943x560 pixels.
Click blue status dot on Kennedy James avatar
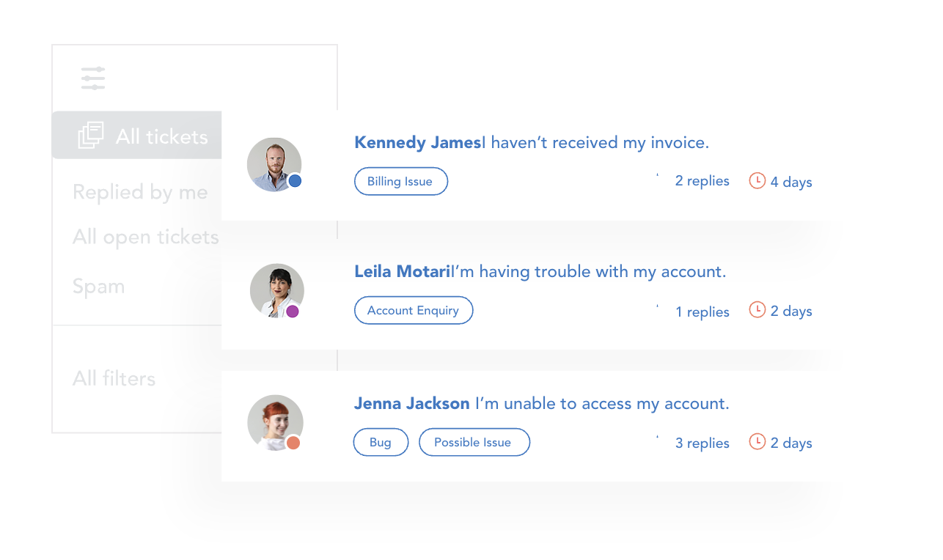295,181
